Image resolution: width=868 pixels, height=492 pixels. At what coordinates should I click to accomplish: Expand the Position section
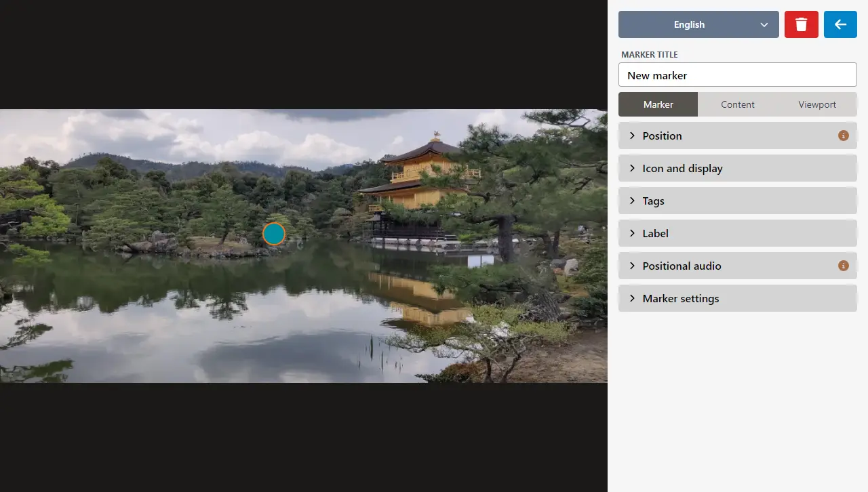[663, 136]
